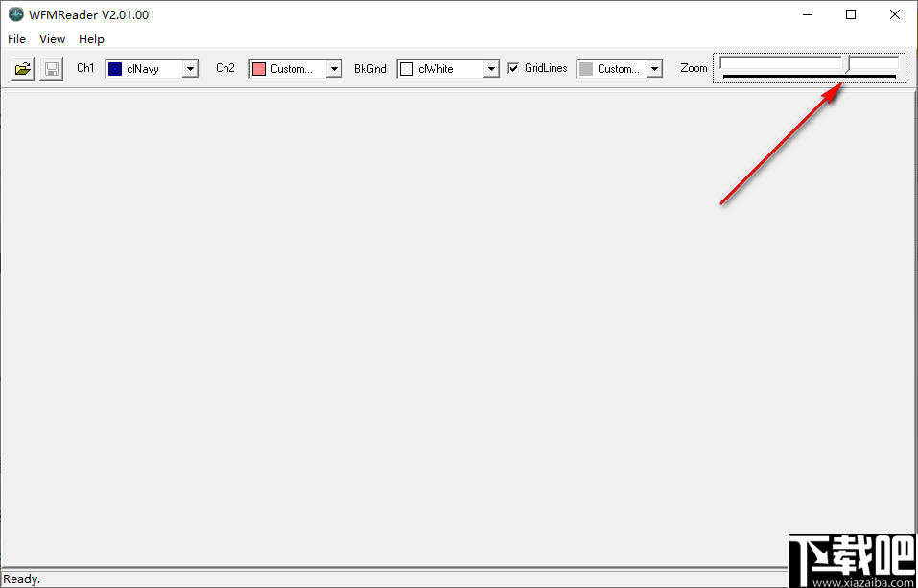This screenshot has width=918, height=588.
Task: Click the BkGnd white color swatch
Action: click(407, 68)
